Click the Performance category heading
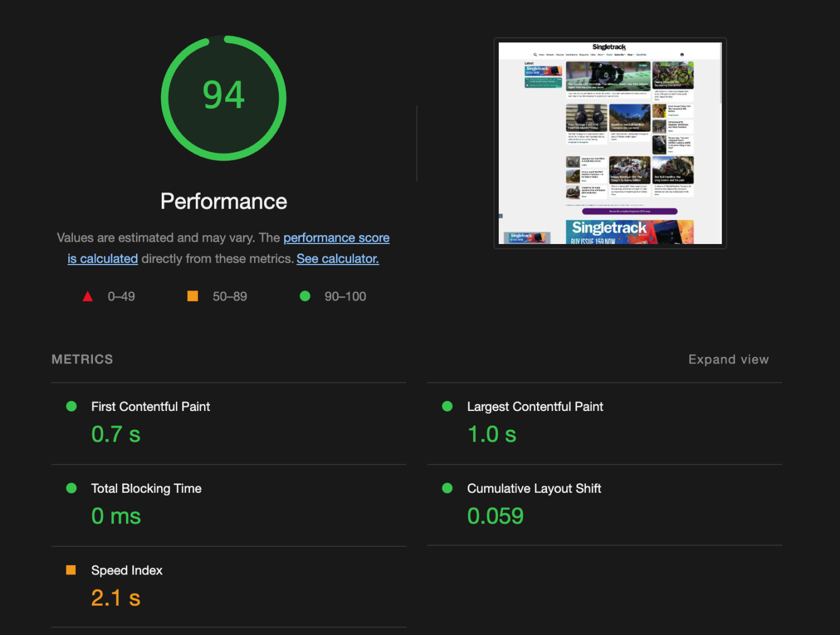The width and height of the screenshot is (840, 635). pos(224,202)
